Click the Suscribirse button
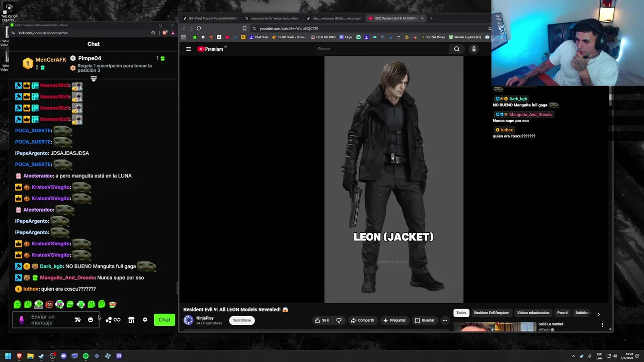Screen dimensions: 644x362 [x=242, y=320]
